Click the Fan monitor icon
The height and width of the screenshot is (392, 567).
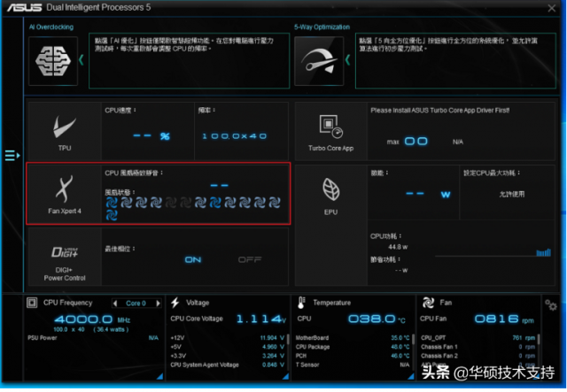428,303
